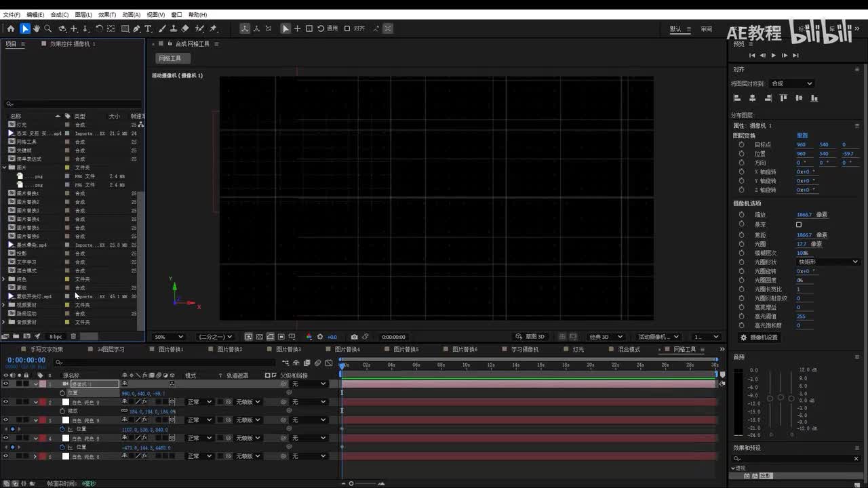Image resolution: width=868 pixels, height=488 pixels.
Task: Open the 光圈形状 快矩形 dropdown
Action: pyautogui.click(x=828, y=262)
